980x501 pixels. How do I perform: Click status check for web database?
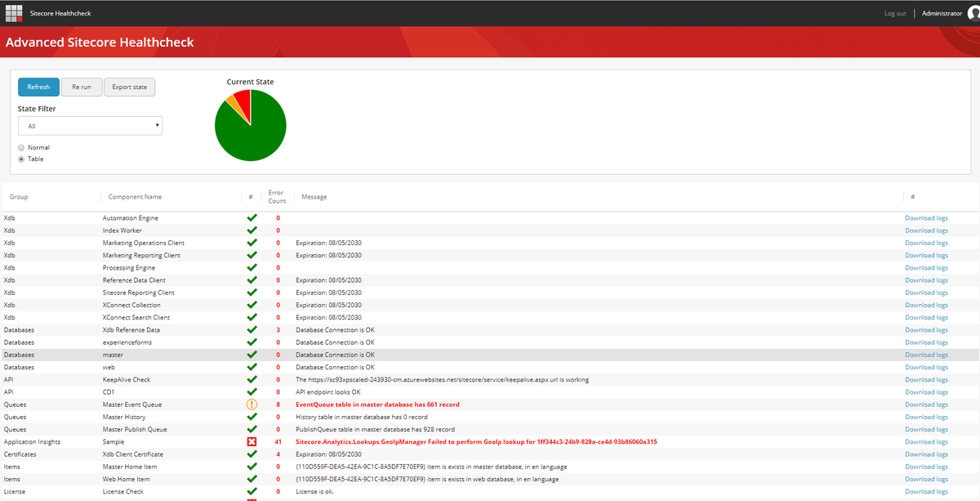pos(252,367)
